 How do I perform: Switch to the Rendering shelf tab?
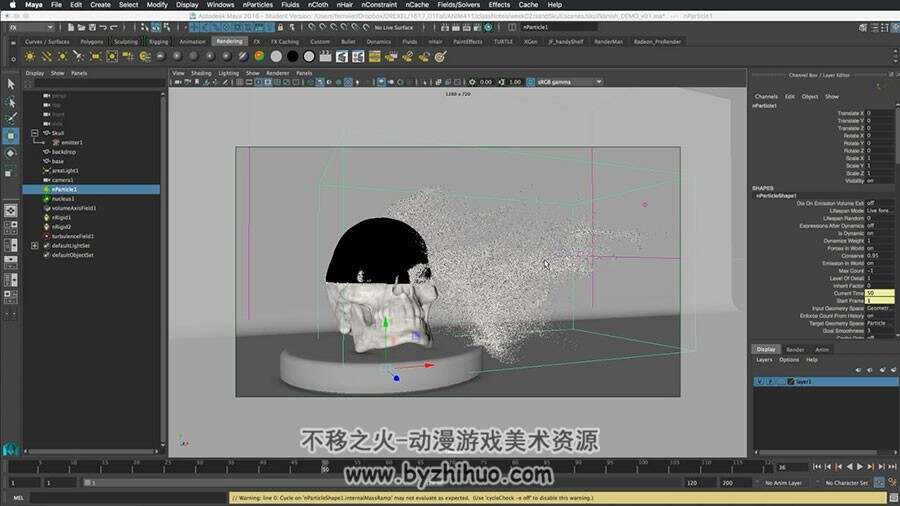[x=230, y=41]
